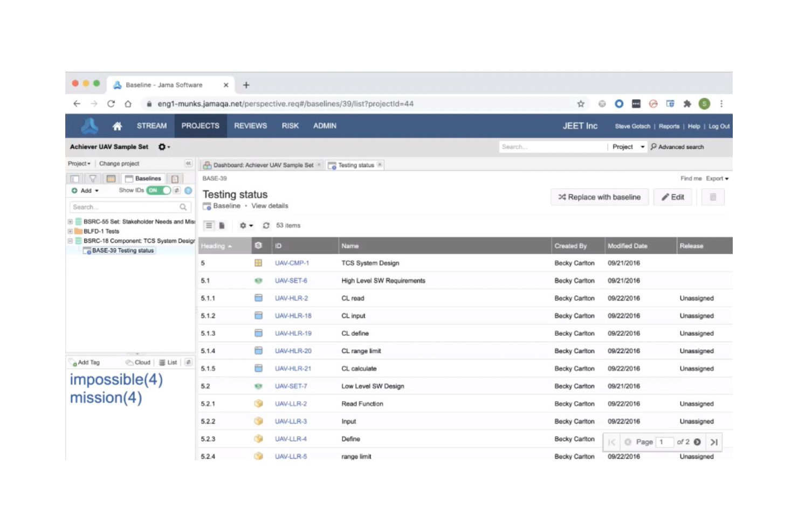Open the Home icon in the top navigation
This screenshot has width=798, height=532.
point(118,126)
